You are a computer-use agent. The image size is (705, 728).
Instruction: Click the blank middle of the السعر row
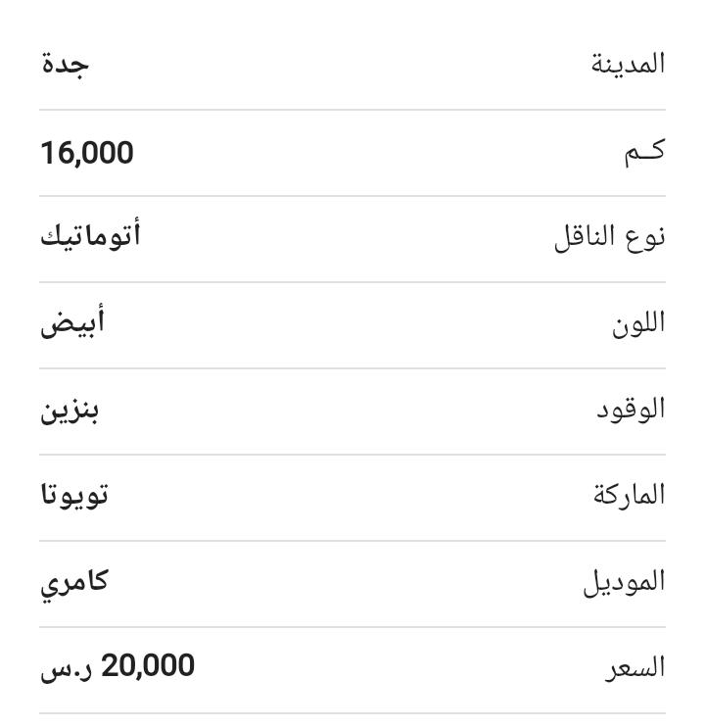click(352, 670)
